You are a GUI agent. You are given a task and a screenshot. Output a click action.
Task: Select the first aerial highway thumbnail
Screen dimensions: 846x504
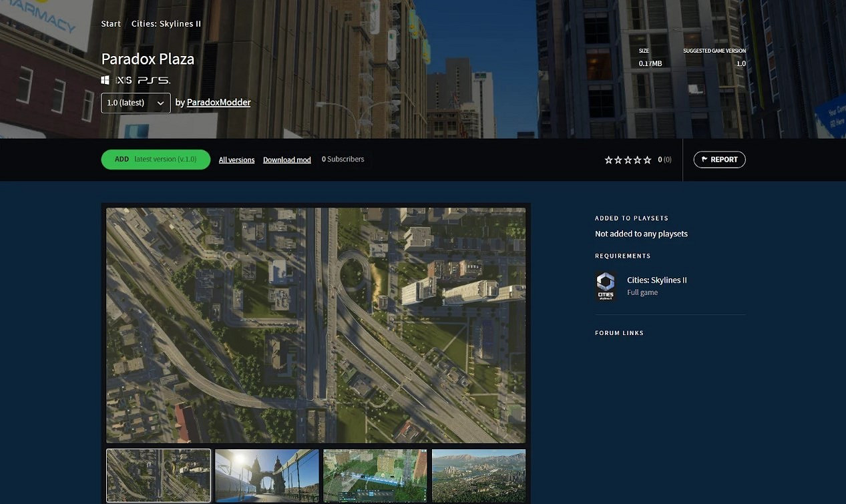[158, 475]
